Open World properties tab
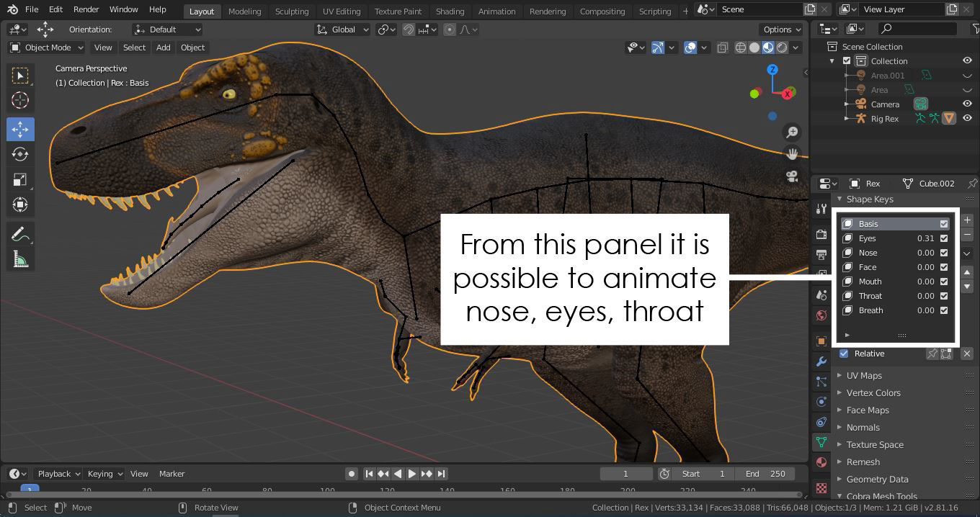Viewport: 980px width, 517px height. [821, 315]
